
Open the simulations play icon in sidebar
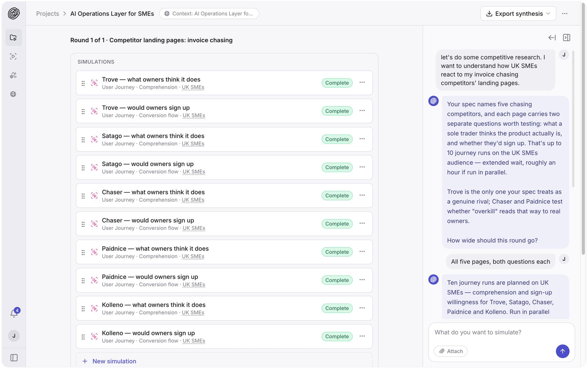tap(13, 56)
